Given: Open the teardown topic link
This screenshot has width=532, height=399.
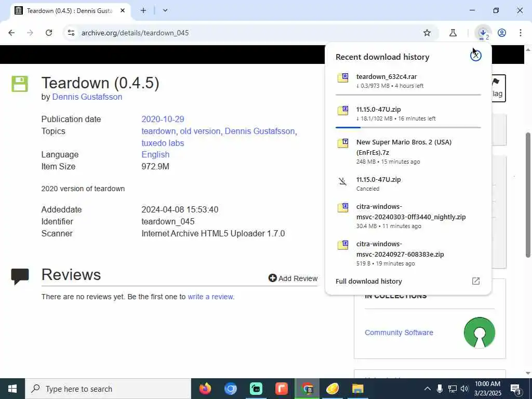Looking at the screenshot, I should click(x=158, y=131).
